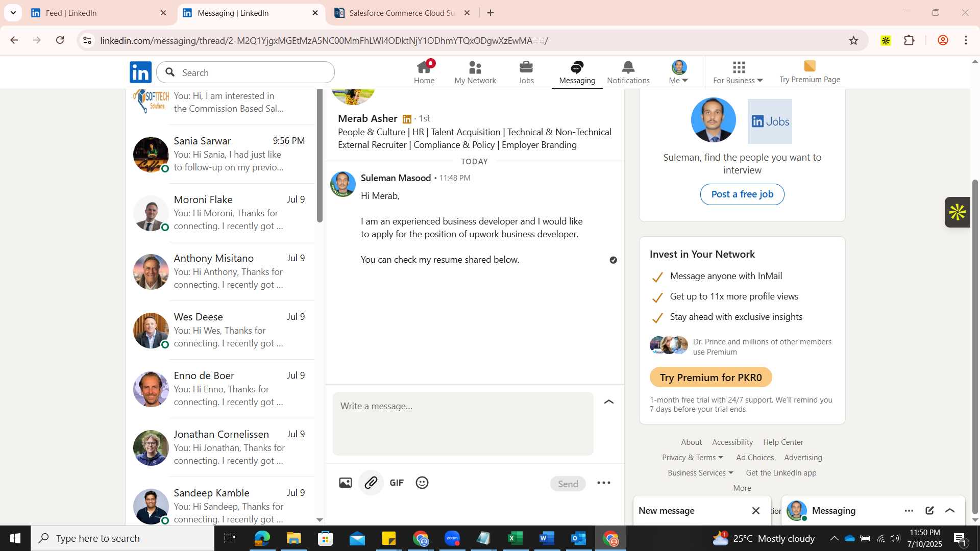Open Chrome menu three dots
980x551 pixels.
[x=966, y=40]
